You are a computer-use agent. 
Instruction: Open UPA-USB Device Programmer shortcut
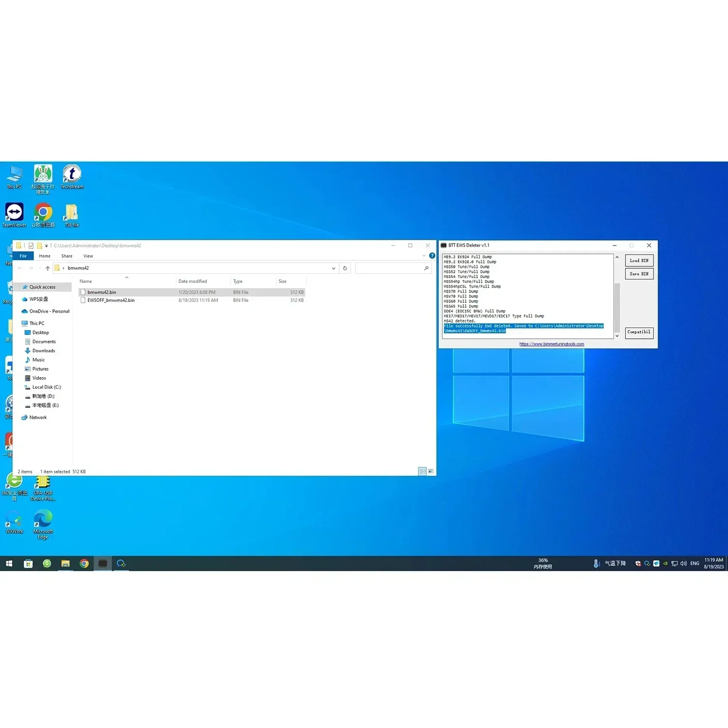43,488
